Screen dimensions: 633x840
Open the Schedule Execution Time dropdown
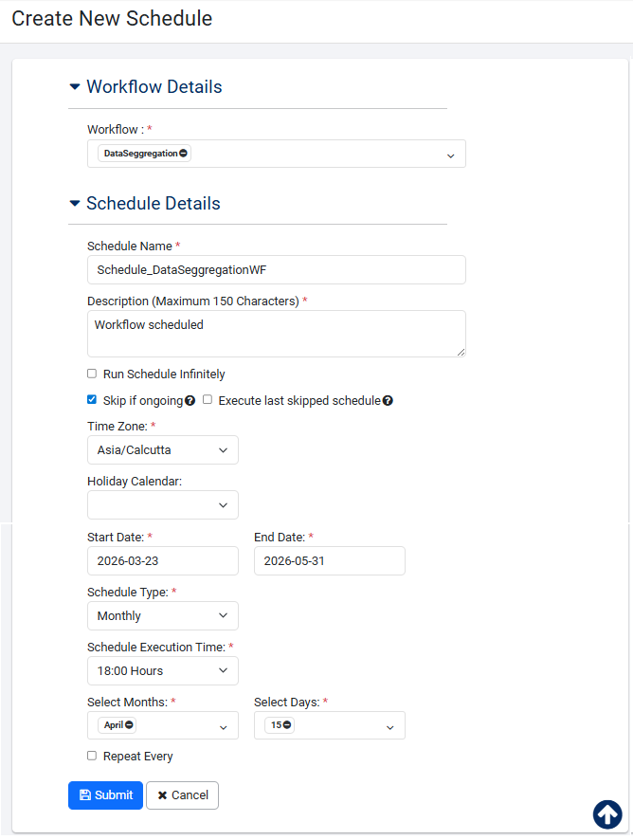tap(163, 671)
